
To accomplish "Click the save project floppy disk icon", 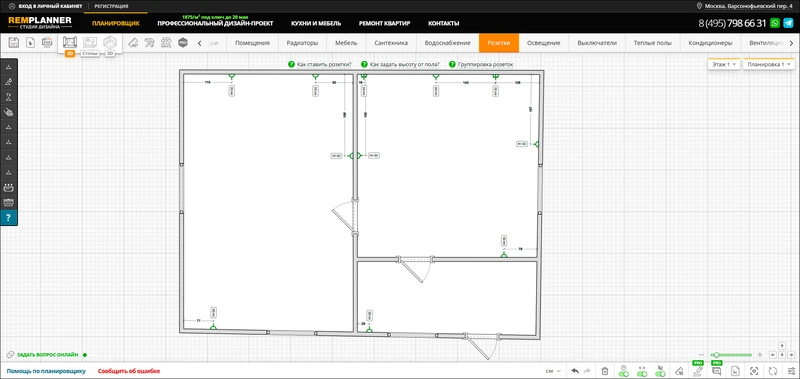I will [14, 43].
